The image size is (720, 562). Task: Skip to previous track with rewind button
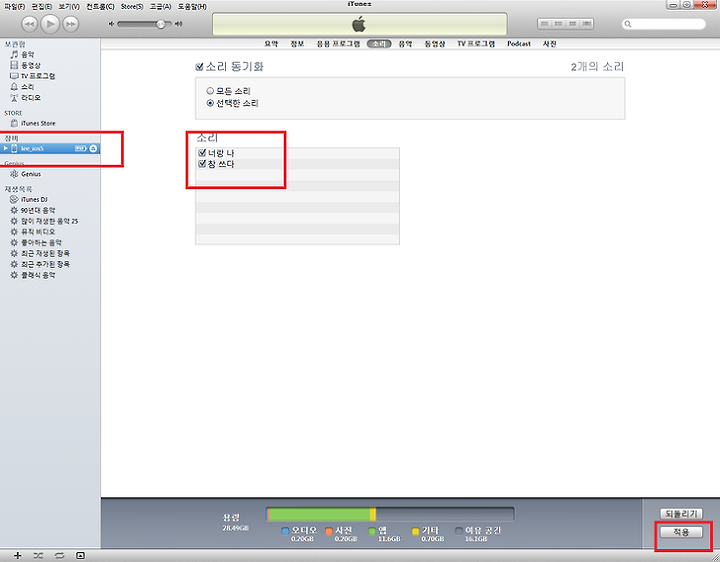(x=29, y=24)
